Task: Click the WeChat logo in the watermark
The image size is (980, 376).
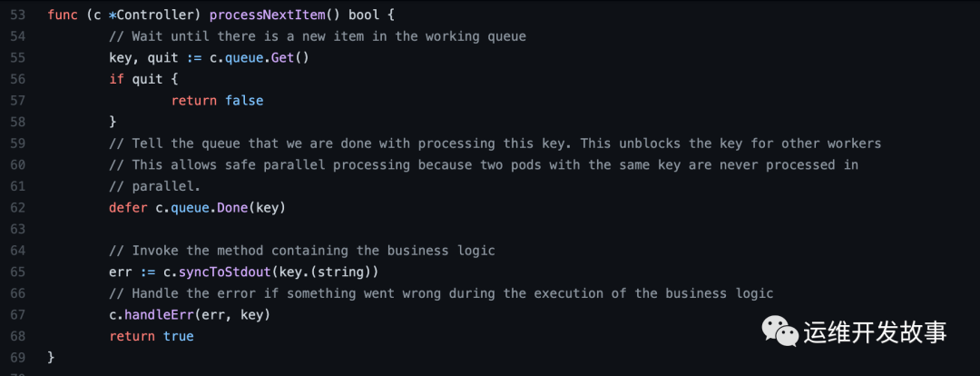Action: 780,331
